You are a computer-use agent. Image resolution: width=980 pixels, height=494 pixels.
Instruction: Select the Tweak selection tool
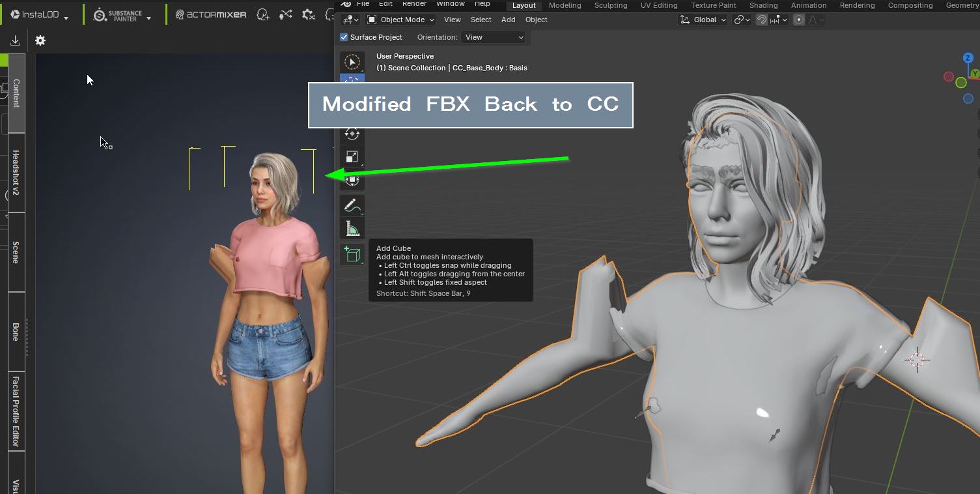coord(352,62)
